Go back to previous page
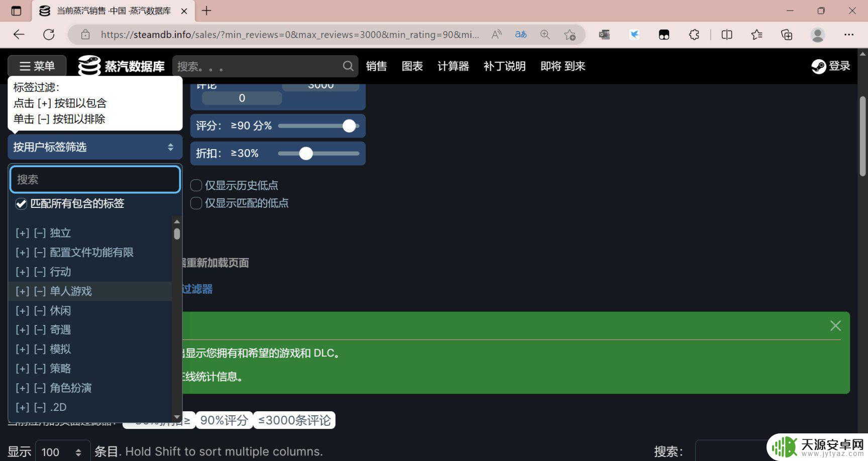This screenshot has width=868, height=461. tap(19, 35)
